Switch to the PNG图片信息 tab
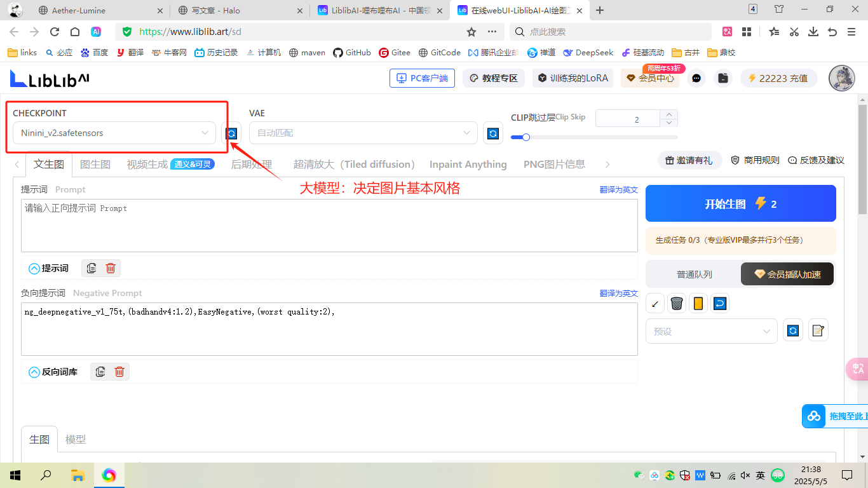 point(554,164)
